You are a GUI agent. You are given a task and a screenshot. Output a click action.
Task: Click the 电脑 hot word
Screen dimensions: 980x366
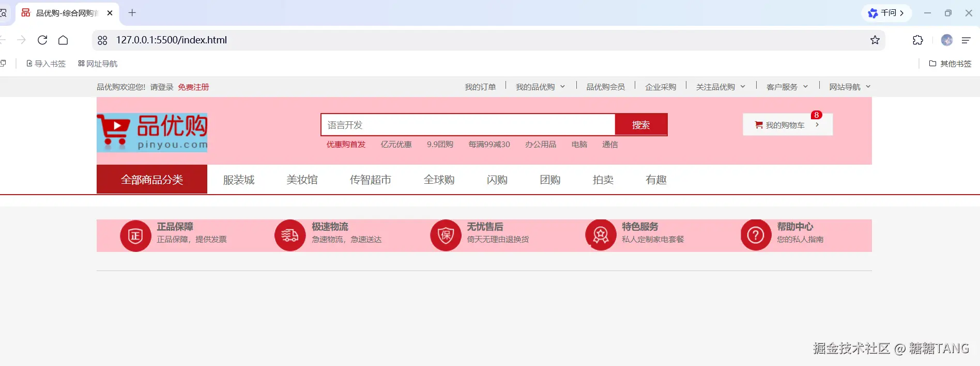[x=579, y=145]
